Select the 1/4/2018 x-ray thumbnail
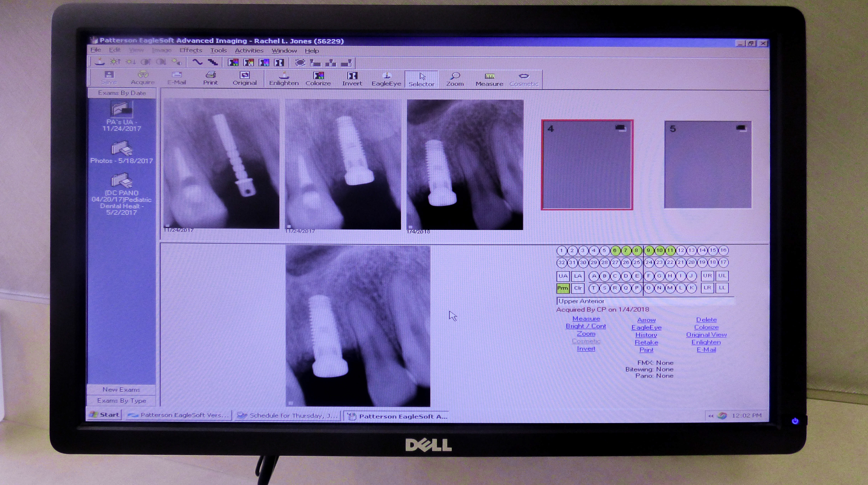 (465, 165)
